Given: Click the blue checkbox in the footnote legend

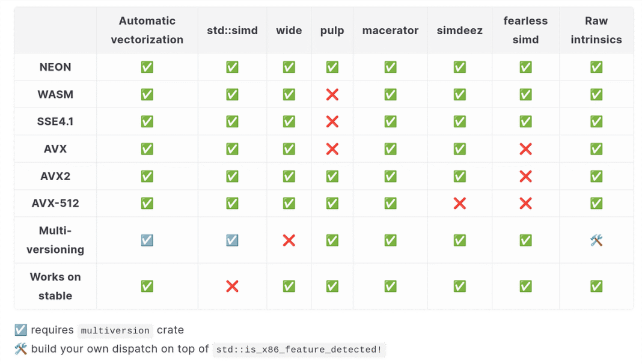Looking at the screenshot, I should coord(20,330).
